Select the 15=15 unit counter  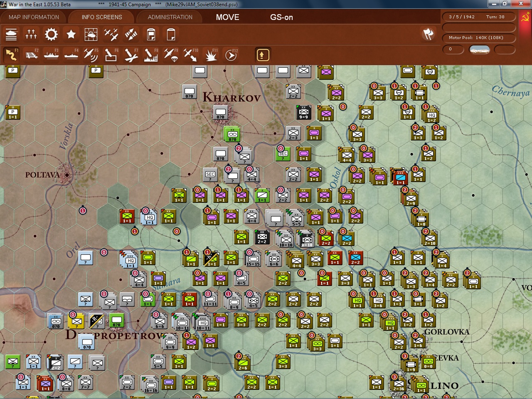click(253, 259)
